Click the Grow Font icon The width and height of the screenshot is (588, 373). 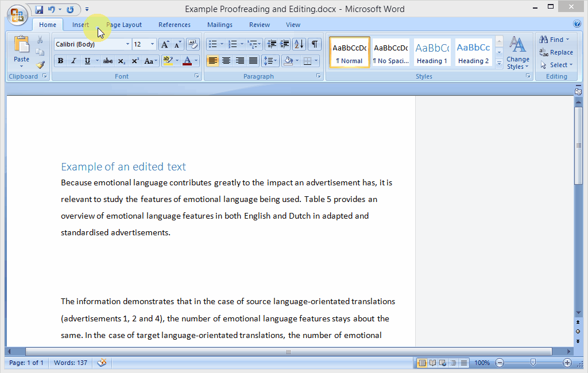(165, 44)
